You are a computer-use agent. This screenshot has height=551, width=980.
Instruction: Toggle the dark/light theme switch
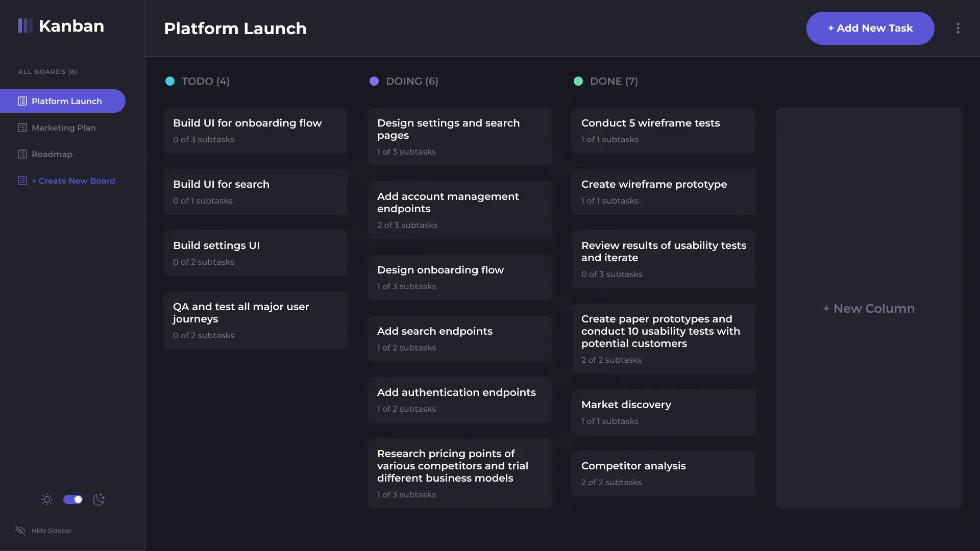(x=72, y=499)
